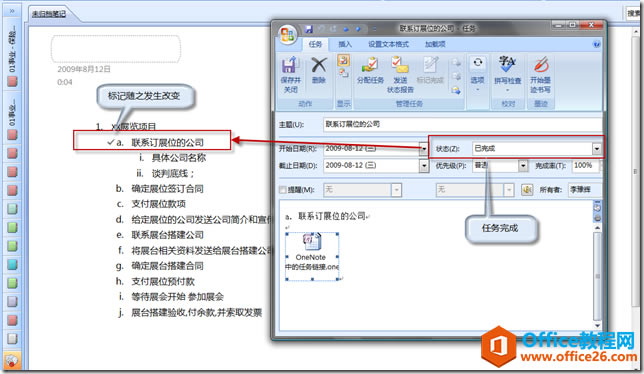The width and height of the screenshot is (644, 374).
Task: Open the 设置文本格式 ribbon tab
Action: (388, 44)
